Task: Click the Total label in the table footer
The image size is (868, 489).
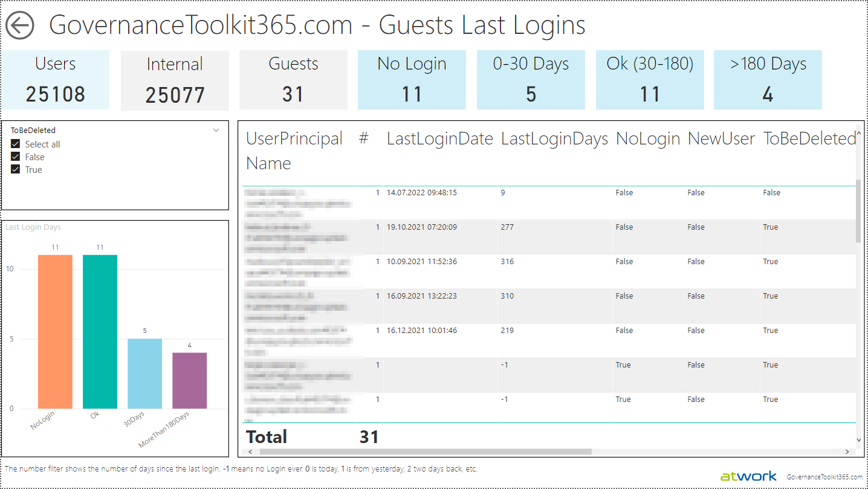Action: click(267, 436)
